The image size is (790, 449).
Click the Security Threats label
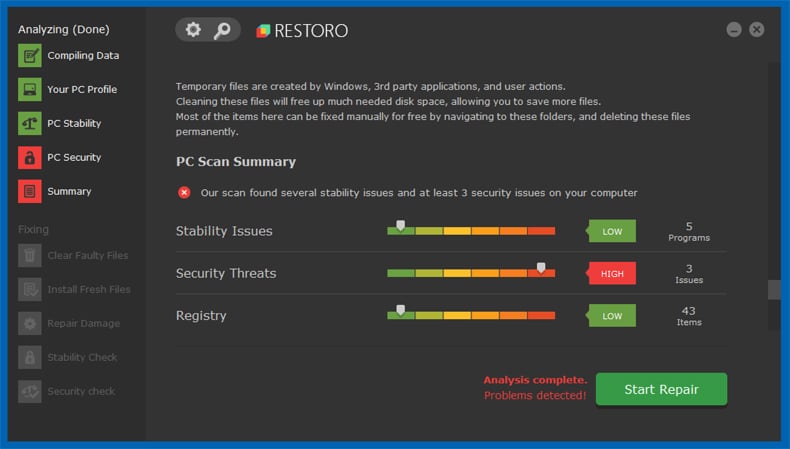click(x=226, y=273)
